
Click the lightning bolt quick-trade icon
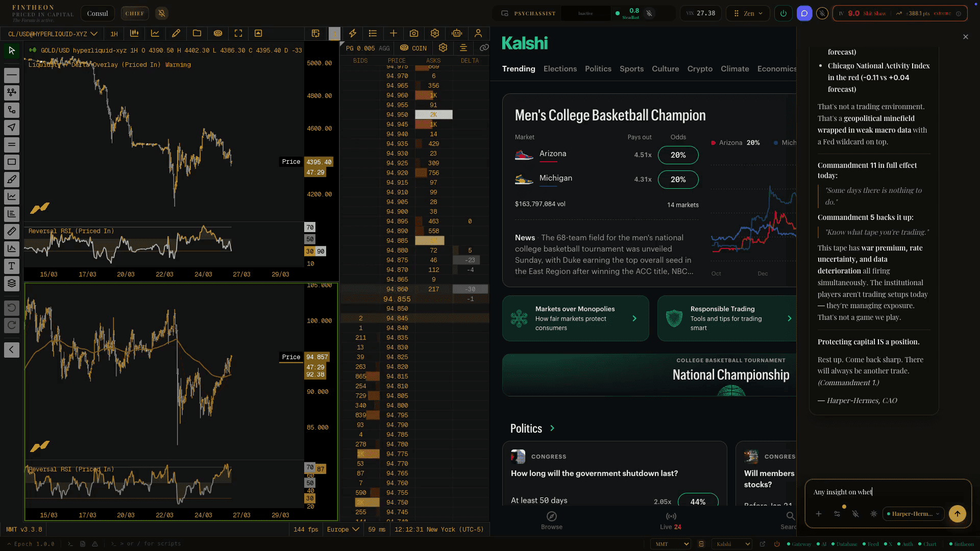coord(353,34)
